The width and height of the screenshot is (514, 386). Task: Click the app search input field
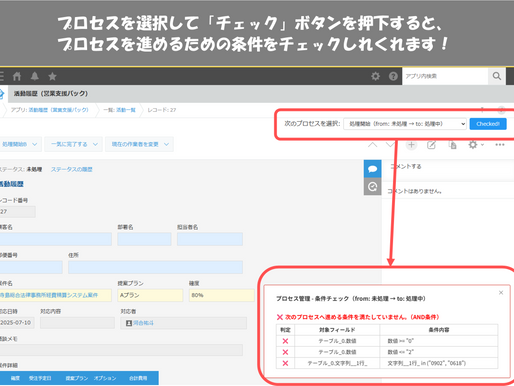pos(445,76)
